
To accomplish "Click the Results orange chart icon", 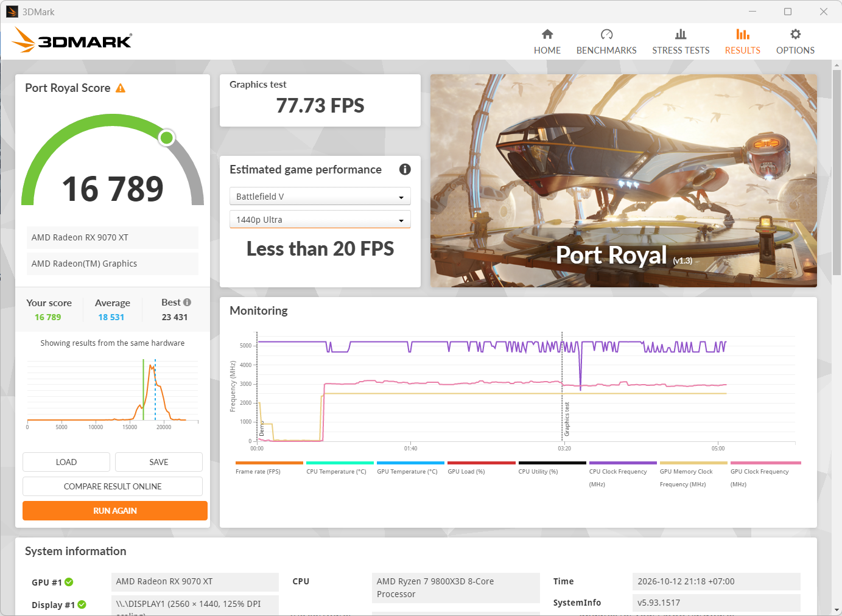I will click(x=743, y=34).
